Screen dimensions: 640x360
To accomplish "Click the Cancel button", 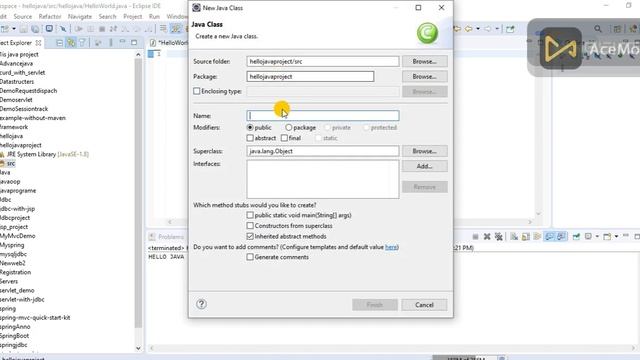I will click(424, 305).
